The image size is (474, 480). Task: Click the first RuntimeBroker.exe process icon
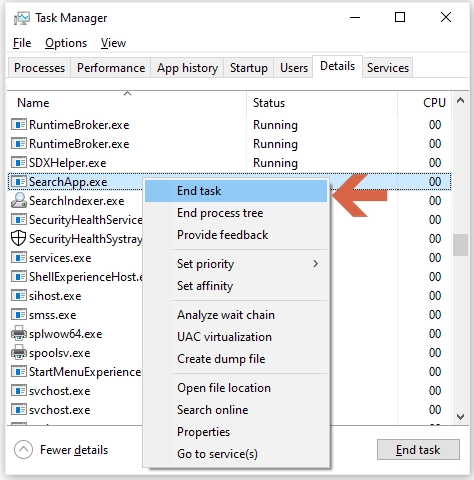[x=19, y=125]
